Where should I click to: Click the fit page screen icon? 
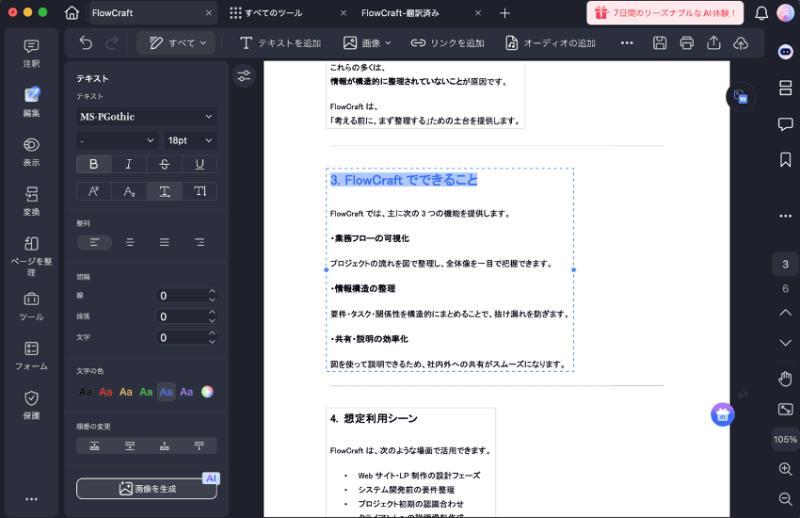tap(785, 409)
